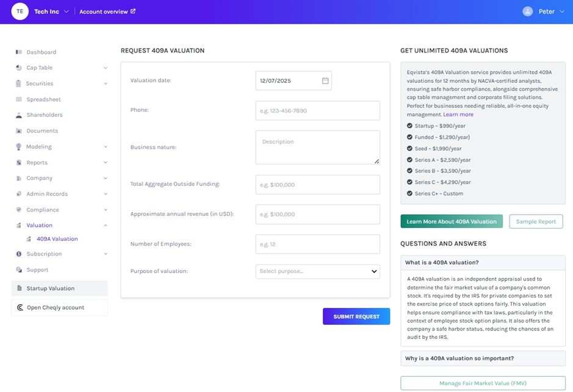The height and width of the screenshot is (392, 573).
Task: Open the Documents menu item
Action: 42,131
